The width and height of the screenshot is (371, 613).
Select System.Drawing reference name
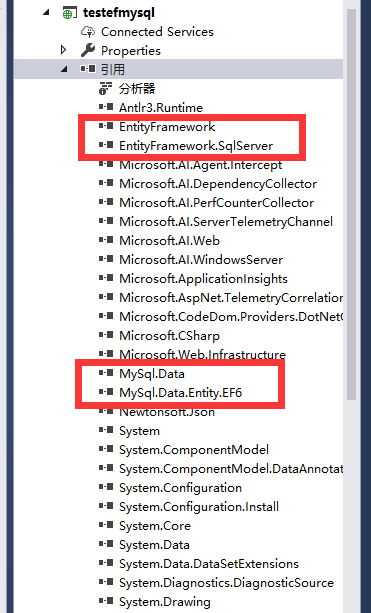(164, 602)
